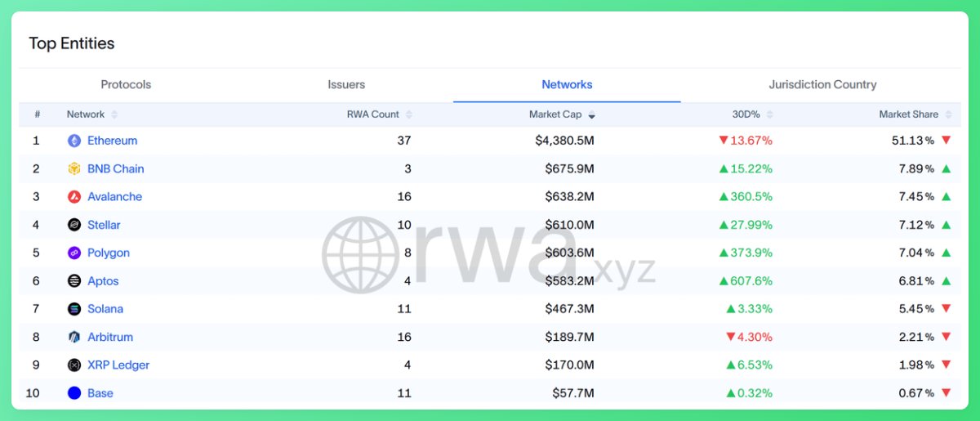Select the Jurisdiction Country tab

coord(822,85)
